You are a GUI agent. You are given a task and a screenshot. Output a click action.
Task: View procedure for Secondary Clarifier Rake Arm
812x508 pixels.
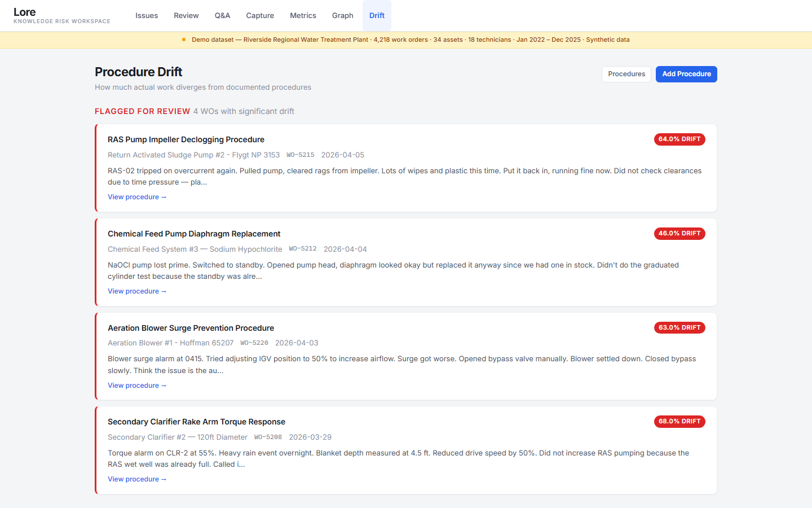point(137,479)
